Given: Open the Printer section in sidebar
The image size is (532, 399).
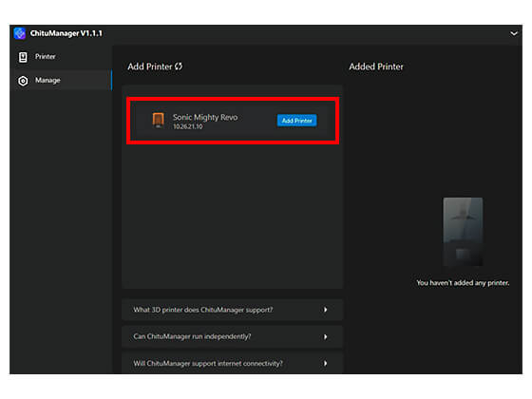Looking at the screenshot, I should click(61, 57).
